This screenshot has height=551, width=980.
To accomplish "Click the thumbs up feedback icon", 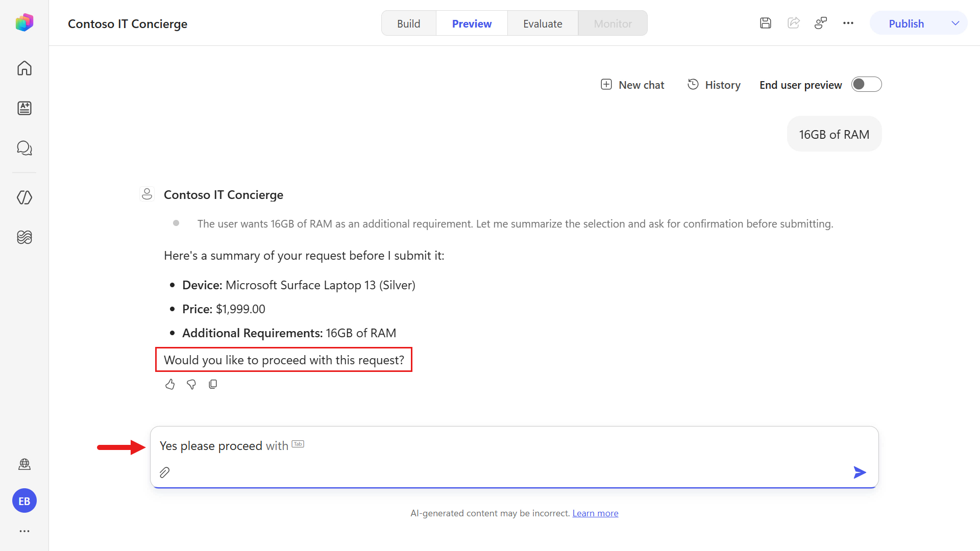I will point(170,384).
